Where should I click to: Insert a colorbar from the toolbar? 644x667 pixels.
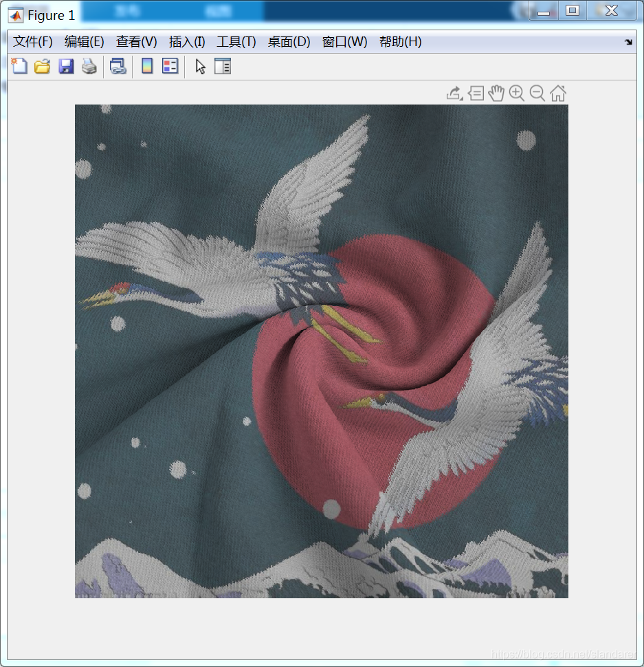pyautogui.click(x=147, y=67)
